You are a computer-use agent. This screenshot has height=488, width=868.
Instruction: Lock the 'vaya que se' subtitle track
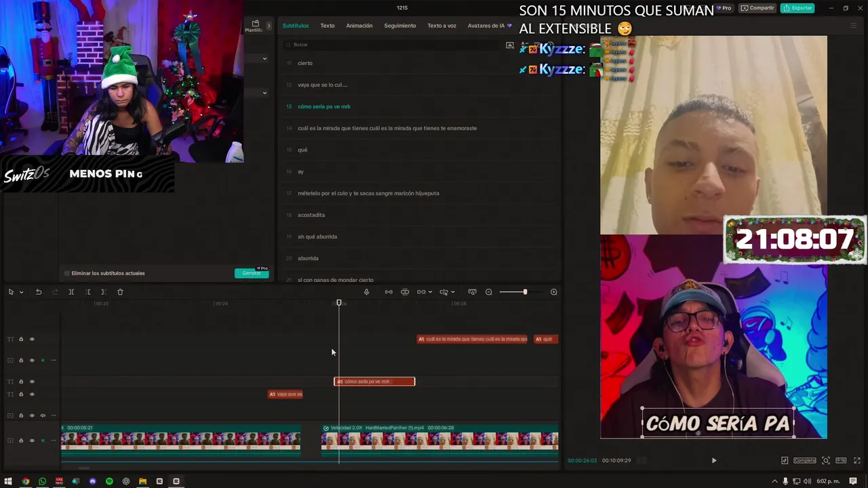point(21,394)
